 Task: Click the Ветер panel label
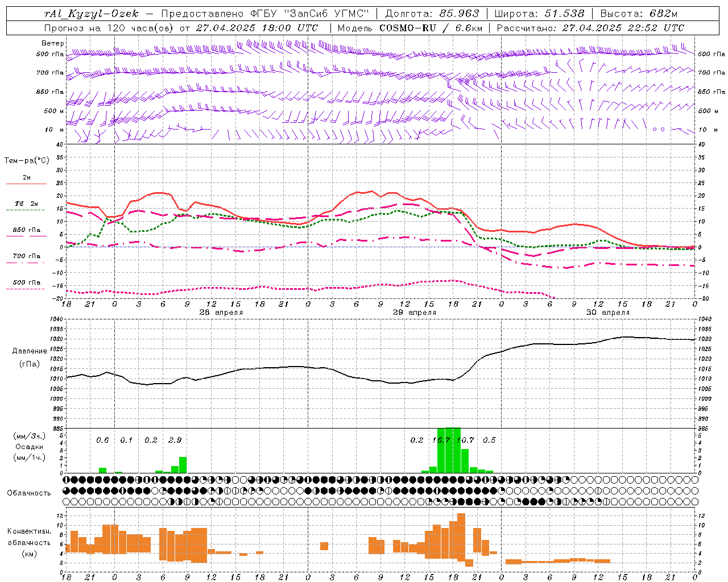(53, 43)
